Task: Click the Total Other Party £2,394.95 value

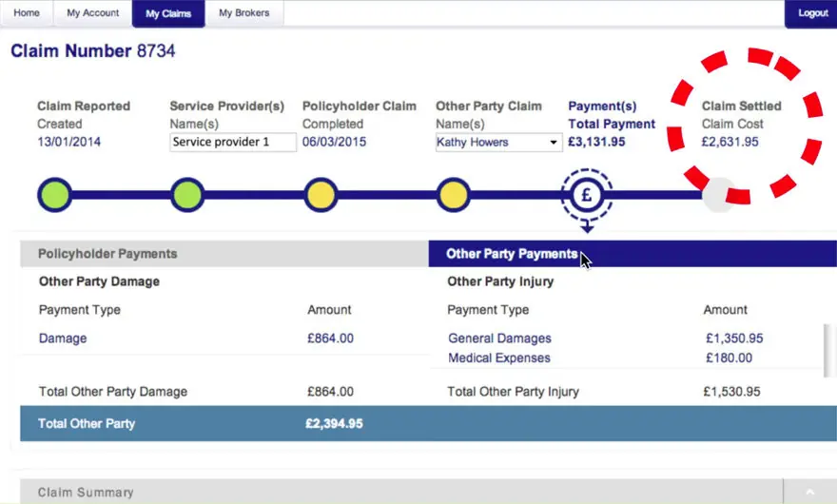Action: point(334,424)
